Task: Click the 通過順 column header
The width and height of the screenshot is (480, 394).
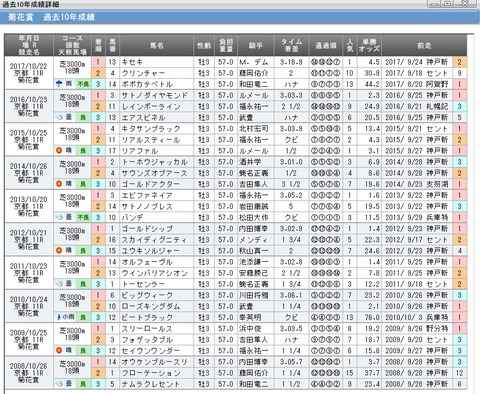Action: point(325,45)
